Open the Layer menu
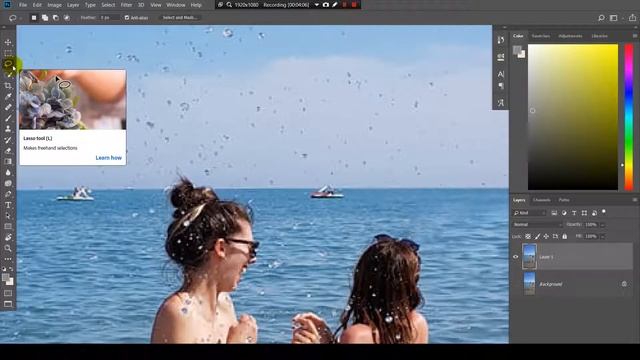 73,5
